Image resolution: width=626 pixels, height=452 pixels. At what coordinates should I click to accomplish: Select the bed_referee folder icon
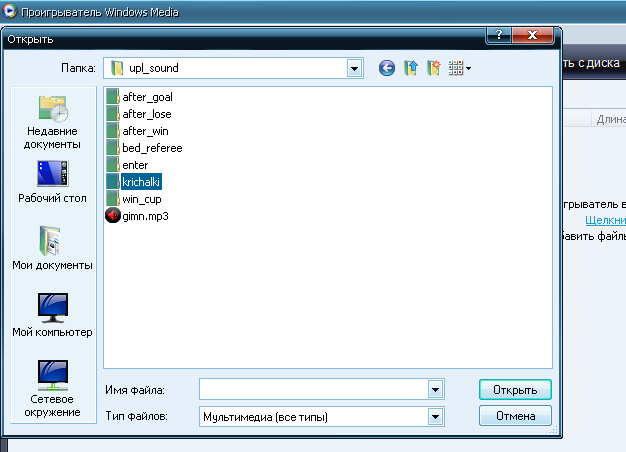point(113,148)
